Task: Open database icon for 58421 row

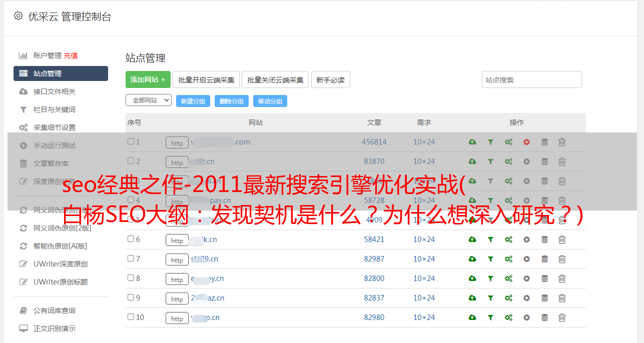Action: (x=544, y=239)
